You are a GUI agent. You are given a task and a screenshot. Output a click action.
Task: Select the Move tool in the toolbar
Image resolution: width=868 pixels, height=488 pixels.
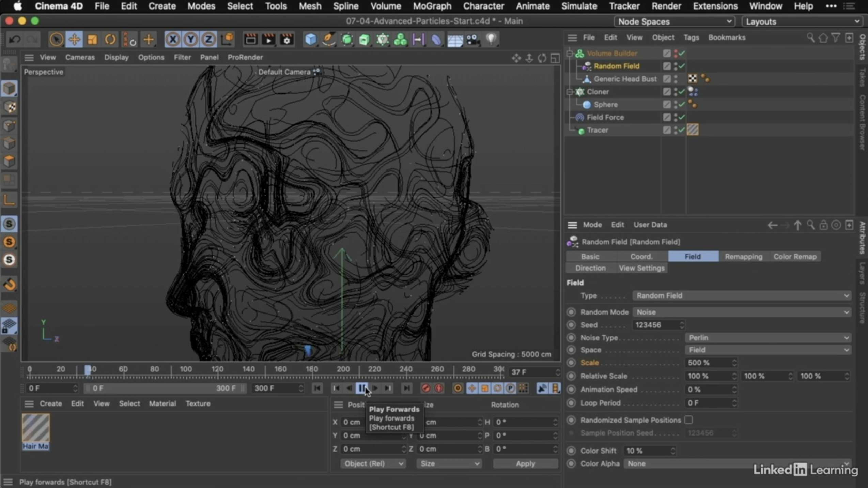click(74, 39)
